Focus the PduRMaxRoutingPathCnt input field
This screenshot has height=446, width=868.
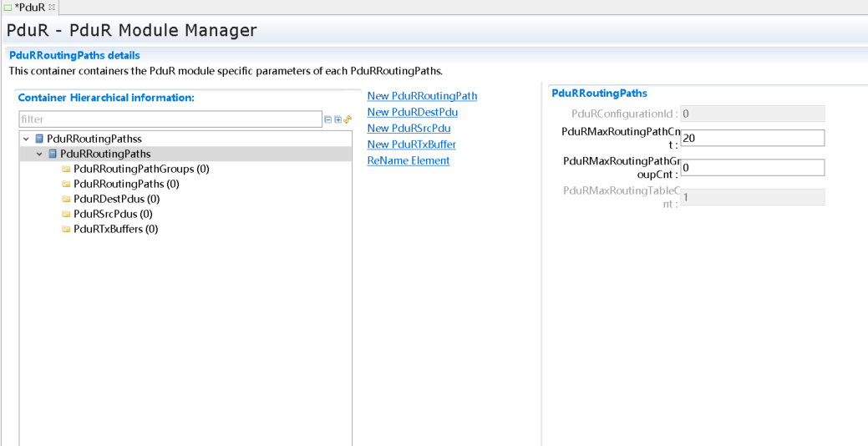752,138
